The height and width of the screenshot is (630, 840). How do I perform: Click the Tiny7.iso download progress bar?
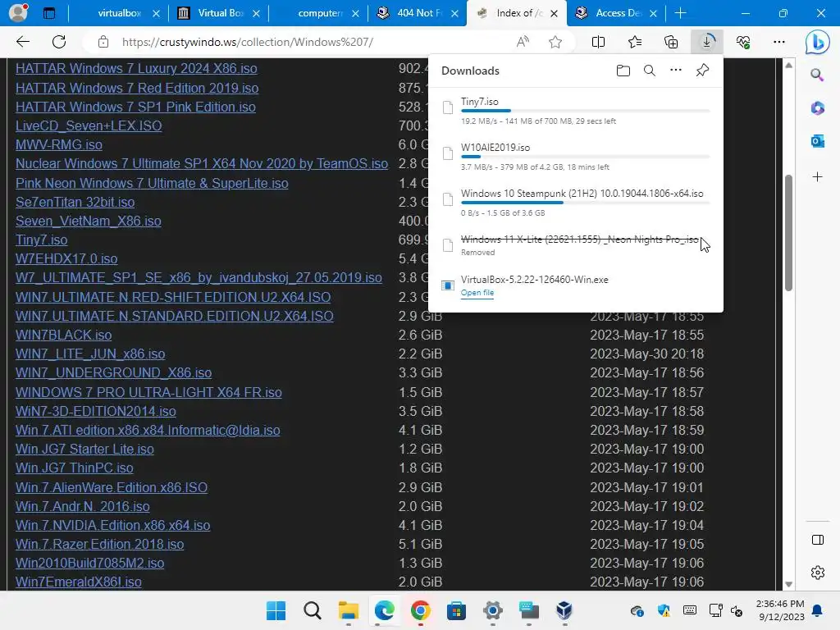coord(585,111)
